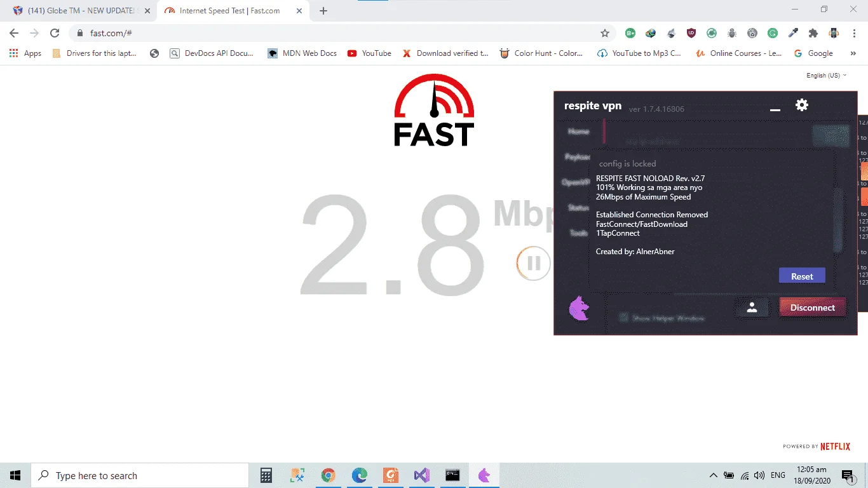Open Command Prompt from the taskbar
Screen dimensions: 868x488
tap(452, 475)
